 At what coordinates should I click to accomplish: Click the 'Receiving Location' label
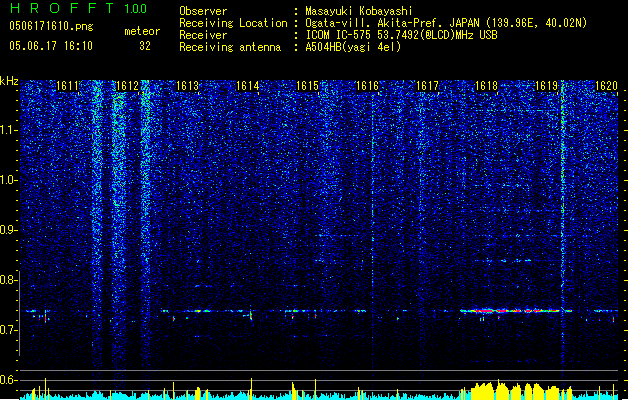coord(233,23)
